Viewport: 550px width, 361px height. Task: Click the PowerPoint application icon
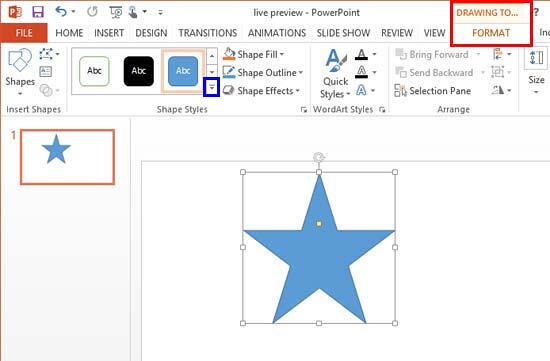point(15,12)
